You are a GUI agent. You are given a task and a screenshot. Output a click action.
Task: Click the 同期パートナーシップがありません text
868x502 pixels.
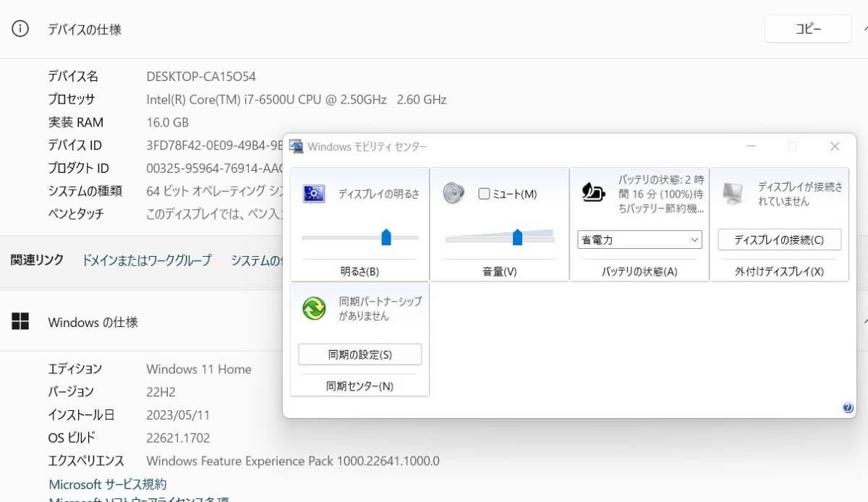380,309
